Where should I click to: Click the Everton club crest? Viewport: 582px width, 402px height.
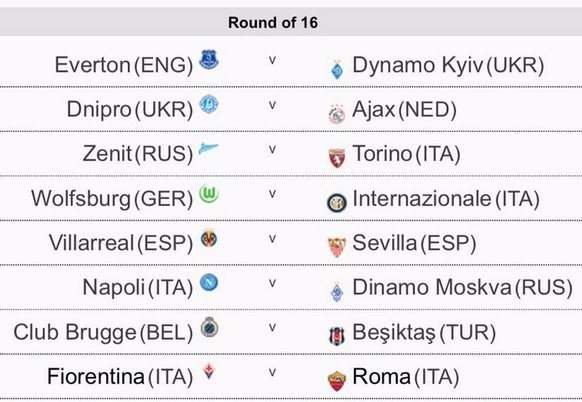pyautogui.click(x=209, y=60)
